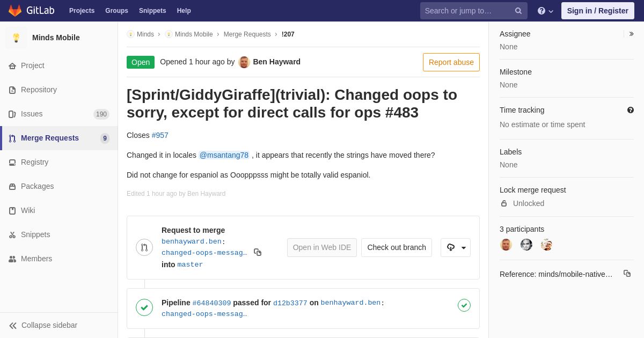
Task: Open the Wiki sidebar item
Action: pos(59,210)
